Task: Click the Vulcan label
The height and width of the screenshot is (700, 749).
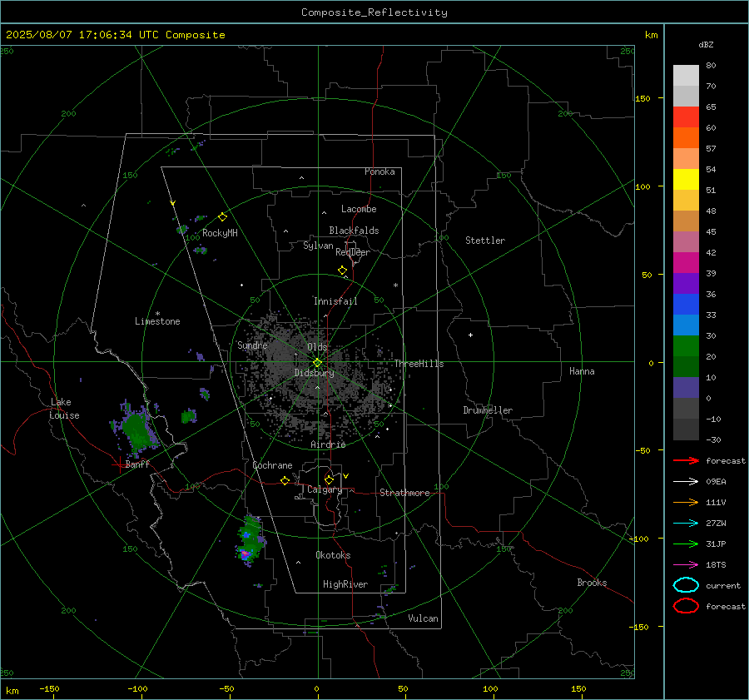Action: tap(424, 618)
